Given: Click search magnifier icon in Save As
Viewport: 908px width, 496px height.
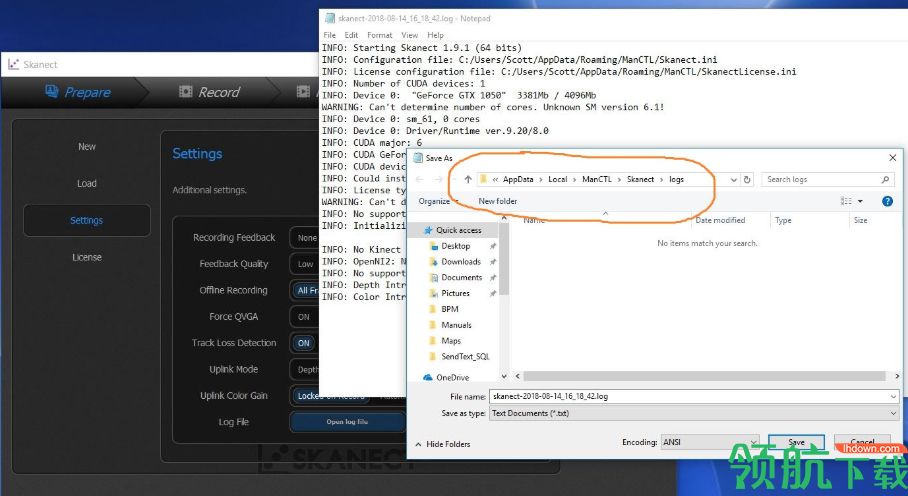Looking at the screenshot, I should [x=885, y=179].
